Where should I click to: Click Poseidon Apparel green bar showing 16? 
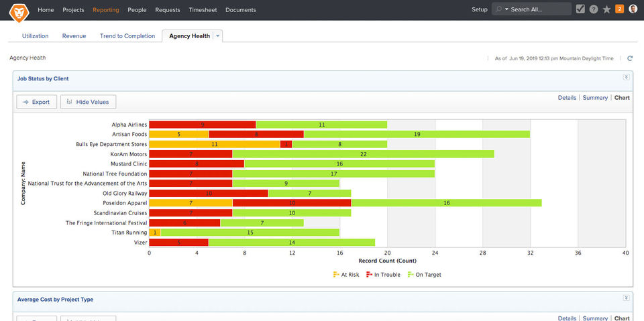click(x=447, y=203)
